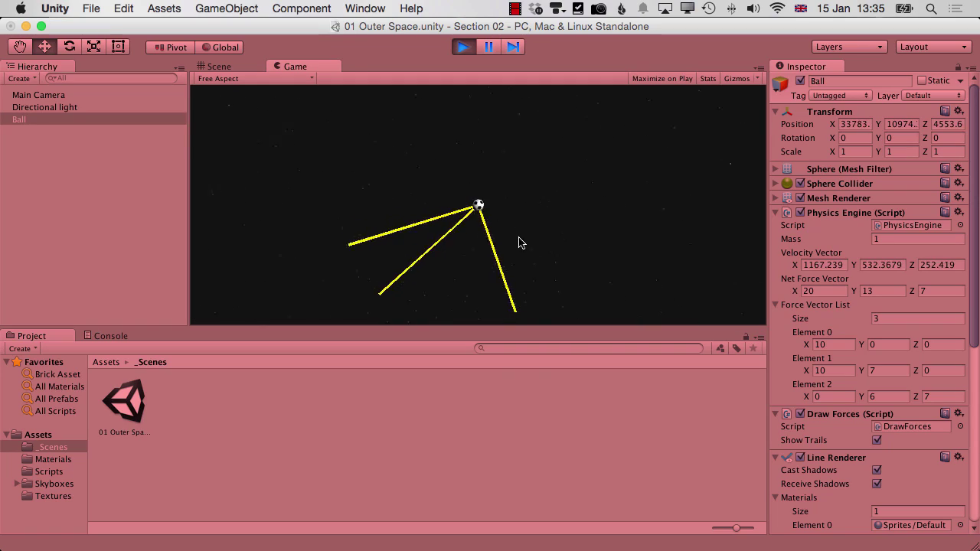Select All Prefabs favorite search
980x551 pixels.
coord(57,399)
